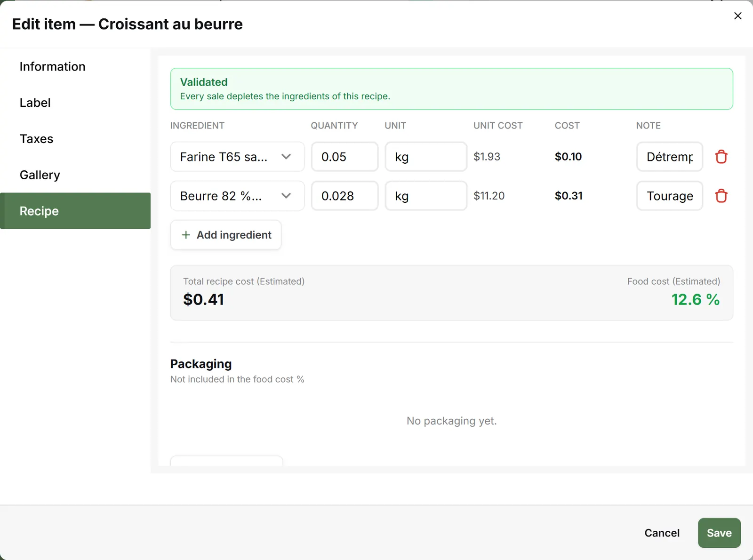Click the $0.31 cost value
This screenshot has width=753, height=560.
(x=569, y=196)
